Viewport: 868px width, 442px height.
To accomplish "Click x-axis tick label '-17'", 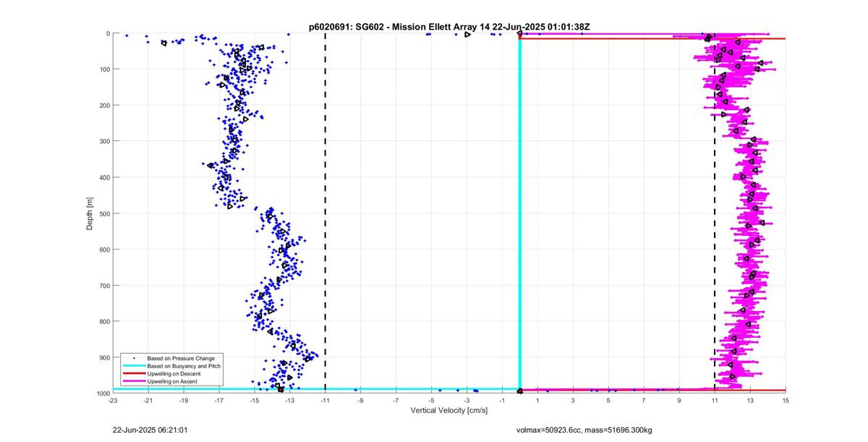I will (x=219, y=399).
